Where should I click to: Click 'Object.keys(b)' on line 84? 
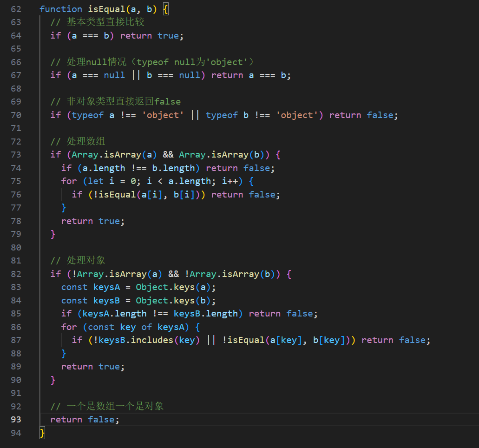(x=173, y=301)
